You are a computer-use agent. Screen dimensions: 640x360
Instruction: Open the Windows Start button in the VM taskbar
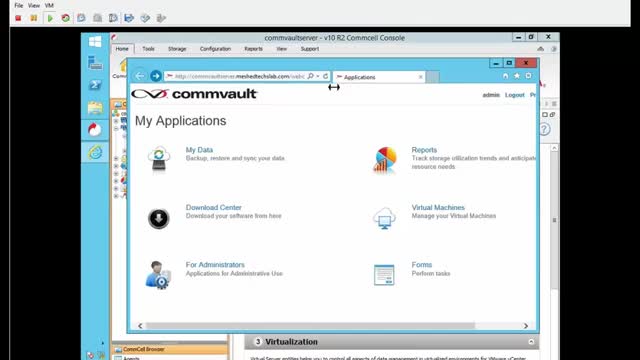pos(95,42)
